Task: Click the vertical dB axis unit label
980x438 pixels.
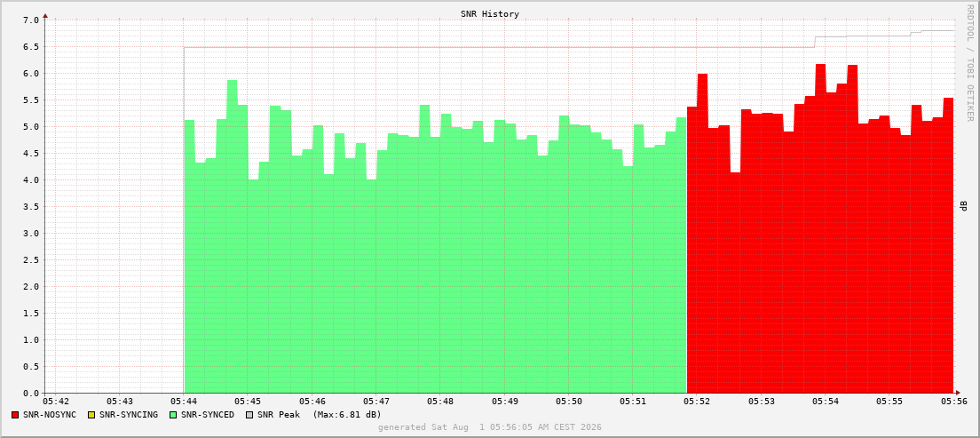Action: point(963,206)
